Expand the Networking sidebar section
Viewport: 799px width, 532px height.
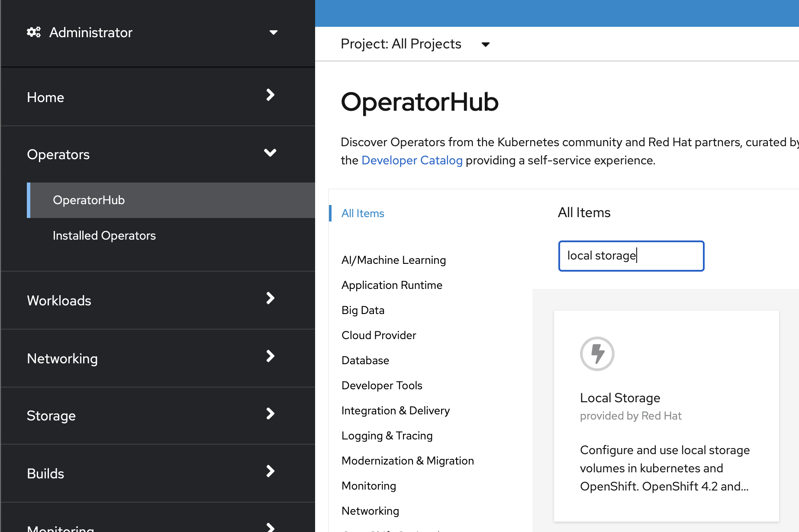pos(158,358)
